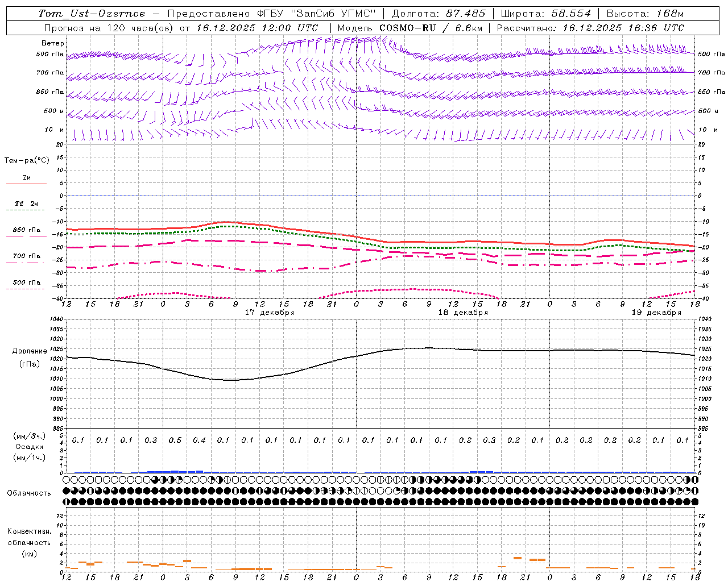
Task: Click left '500 м' wind level label
Action: pyautogui.click(x=54, y=111)
